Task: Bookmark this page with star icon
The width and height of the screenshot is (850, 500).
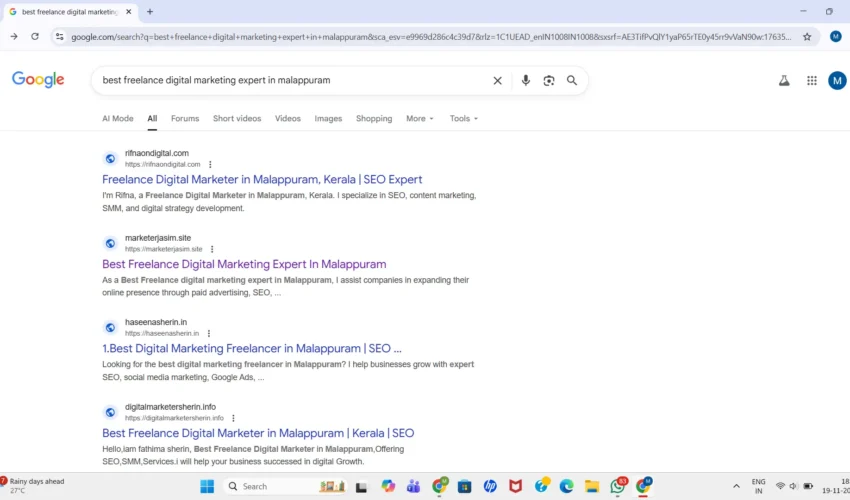Action: 807,37
